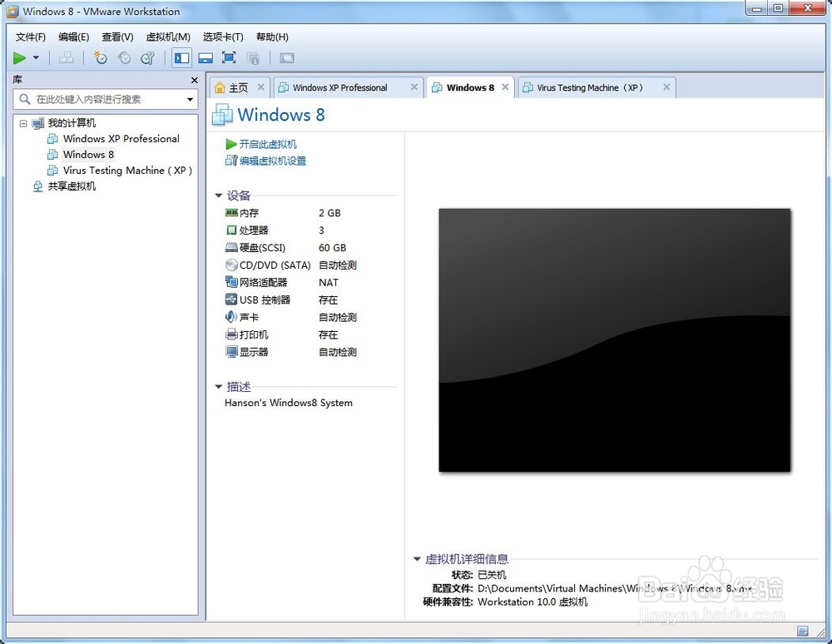Click the 已关机 state value
This screenshot has height=644, width=832.
492,575
